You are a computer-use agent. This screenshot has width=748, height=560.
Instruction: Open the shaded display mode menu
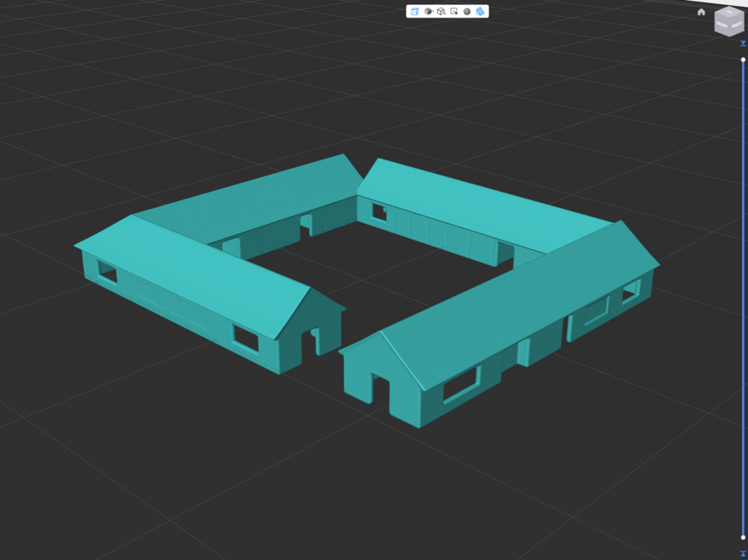pyautogui.click(x=428, y=12)
